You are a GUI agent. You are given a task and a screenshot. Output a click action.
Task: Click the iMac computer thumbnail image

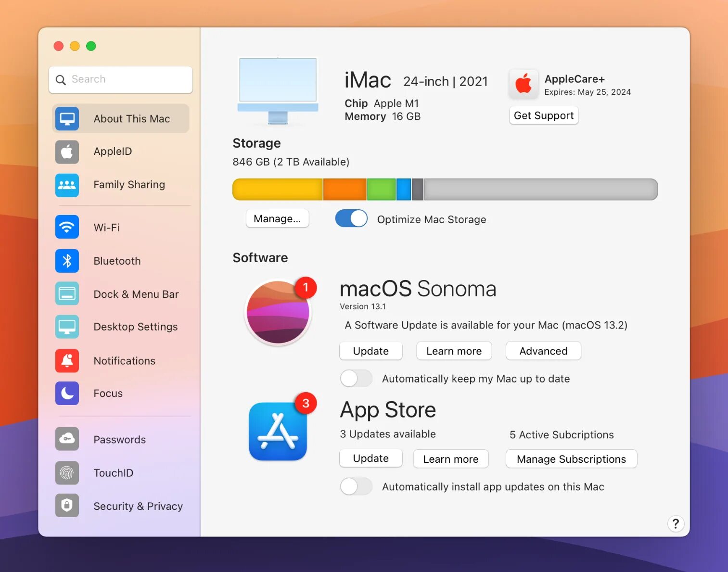tap(278, 91)
